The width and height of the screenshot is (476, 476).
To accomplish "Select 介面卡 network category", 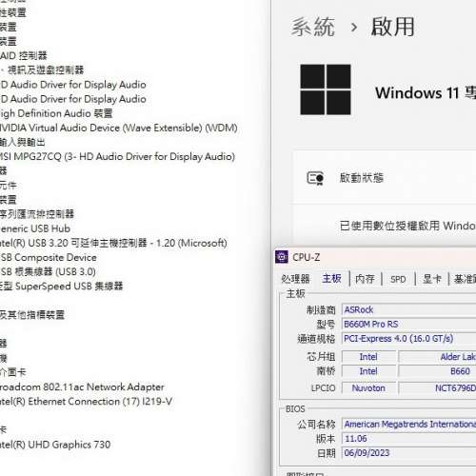I will click(12, 372).
